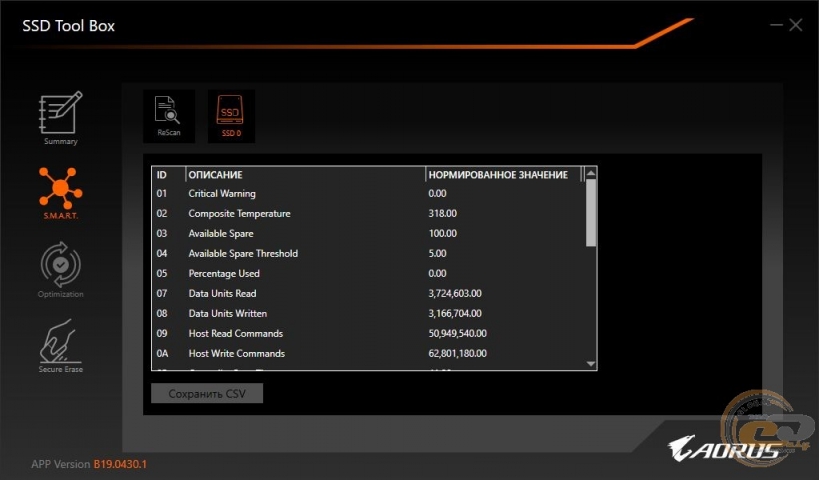
Task: Click ID cell 0A
Action: [162, 354]
